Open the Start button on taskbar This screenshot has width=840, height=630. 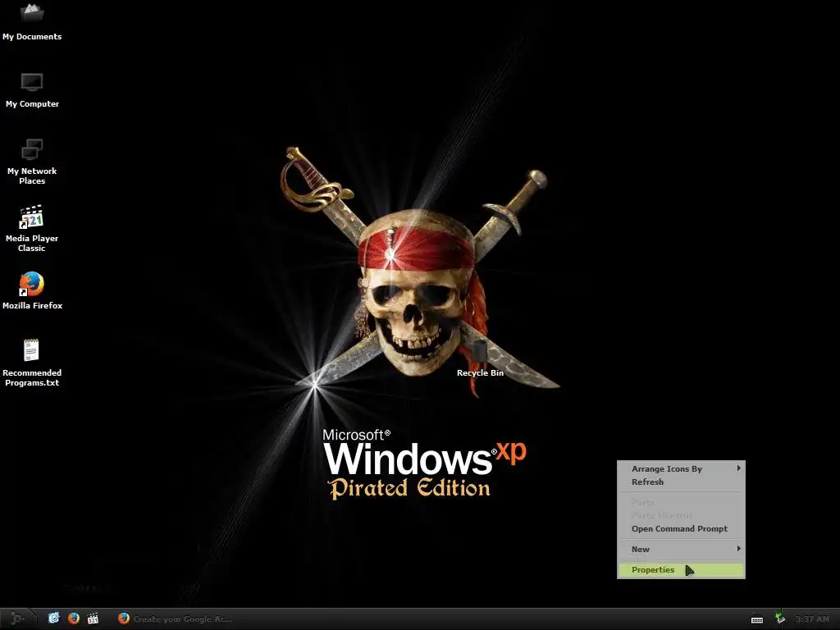pyautogui.click(x=17, y=619)
